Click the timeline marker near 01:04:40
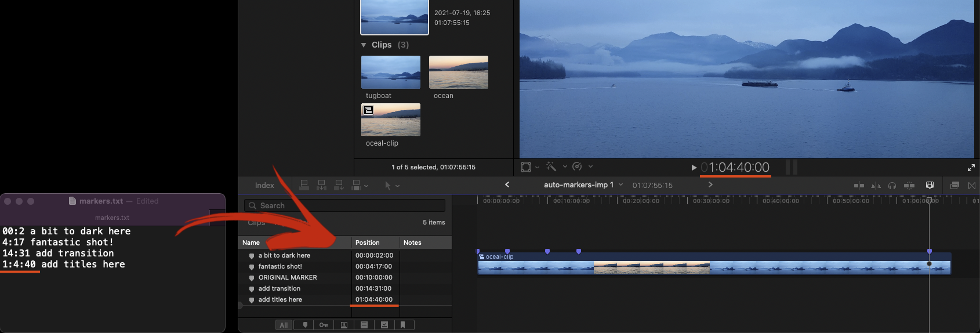Viewport: 980px width, 333px height. 930,251
